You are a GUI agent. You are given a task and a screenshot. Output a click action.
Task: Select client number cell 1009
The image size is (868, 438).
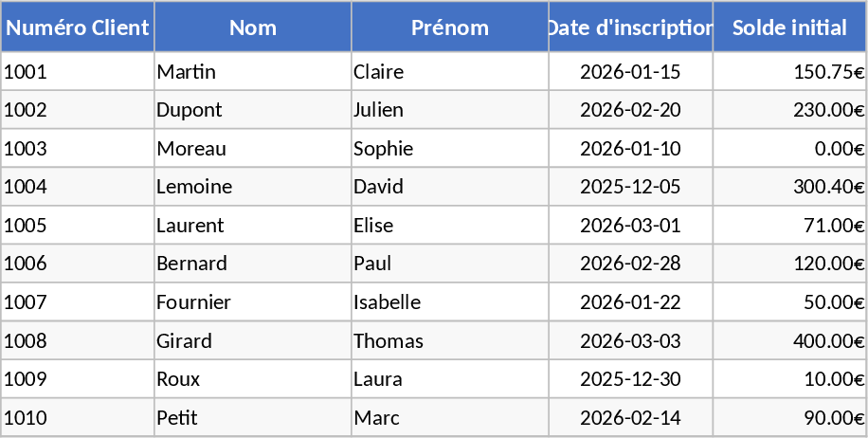point(78,379)
